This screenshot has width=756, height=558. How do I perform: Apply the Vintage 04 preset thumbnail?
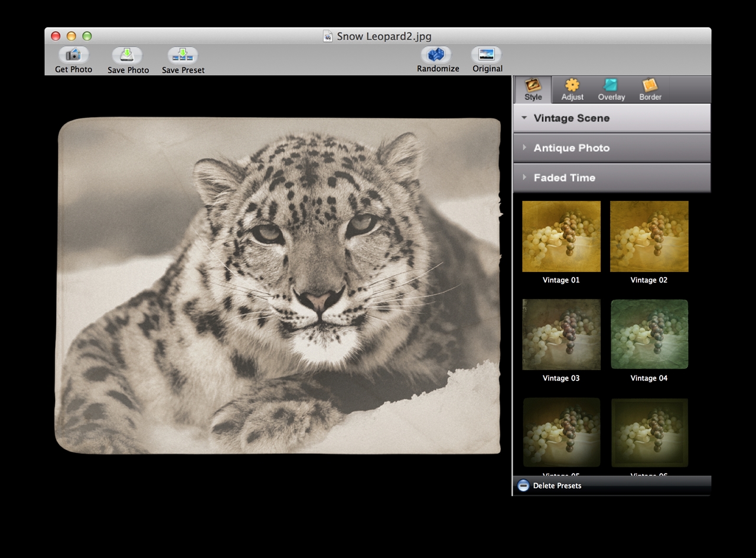click(x=649, y=335)
